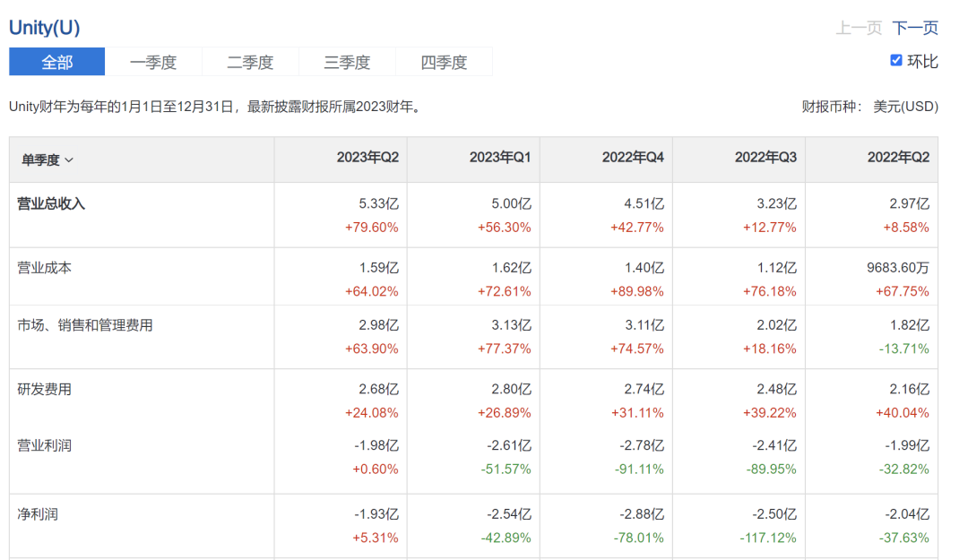Open the 三季度 tab

click(x=347, y=62)
